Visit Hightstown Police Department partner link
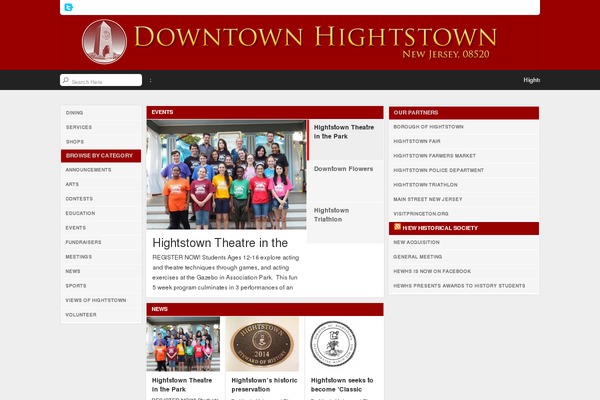Viewport: 600px width, 400px height. [439, 171]
